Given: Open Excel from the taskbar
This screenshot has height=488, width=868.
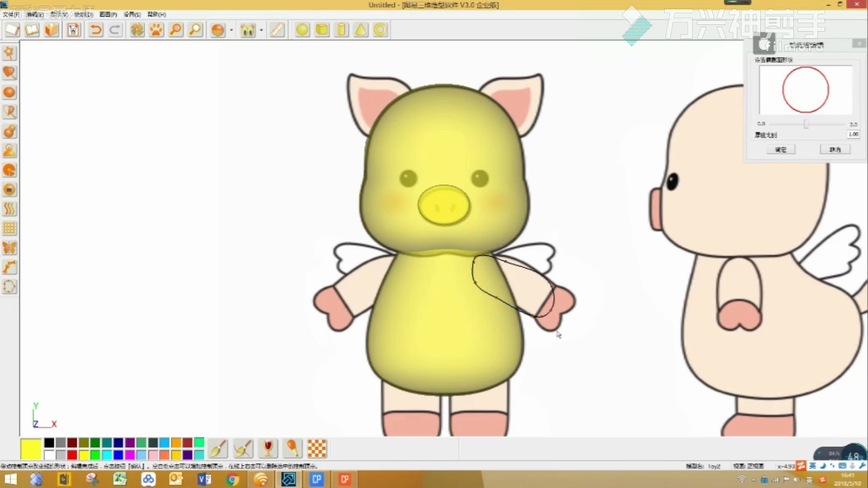Looking at the screenshot, I should point(120,479).
